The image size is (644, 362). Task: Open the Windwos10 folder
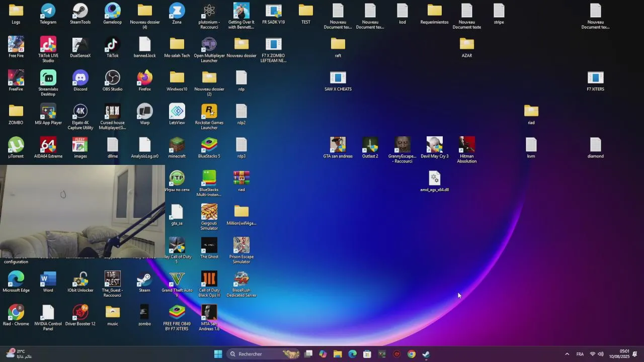(x=177, y=80)
